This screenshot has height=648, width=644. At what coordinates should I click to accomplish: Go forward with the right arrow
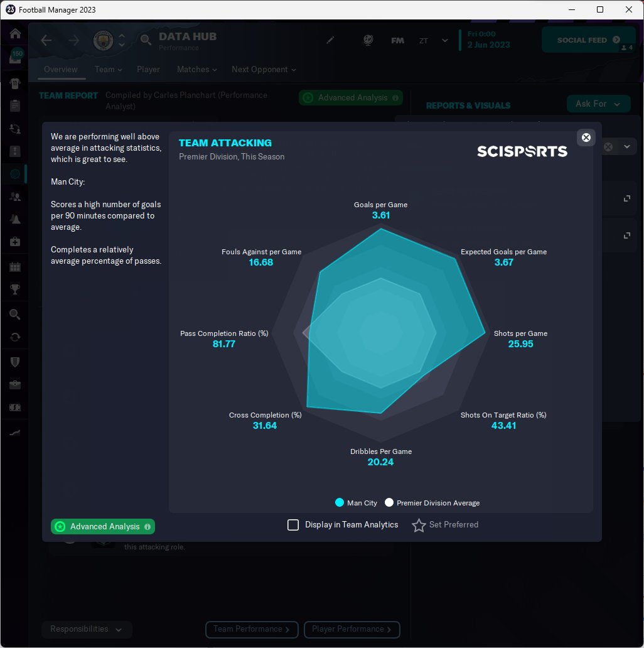click(x=73, y=40)
